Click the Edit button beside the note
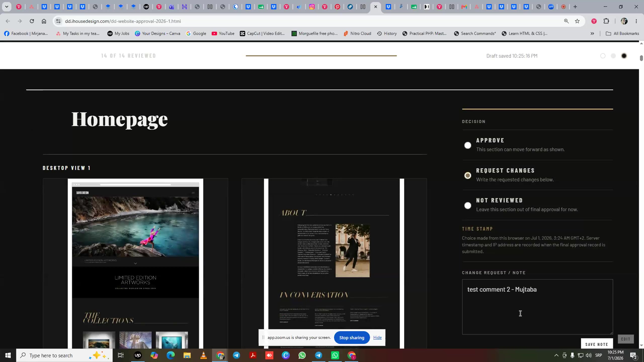This screenshot has height=362, width=644. pos(626,339)
